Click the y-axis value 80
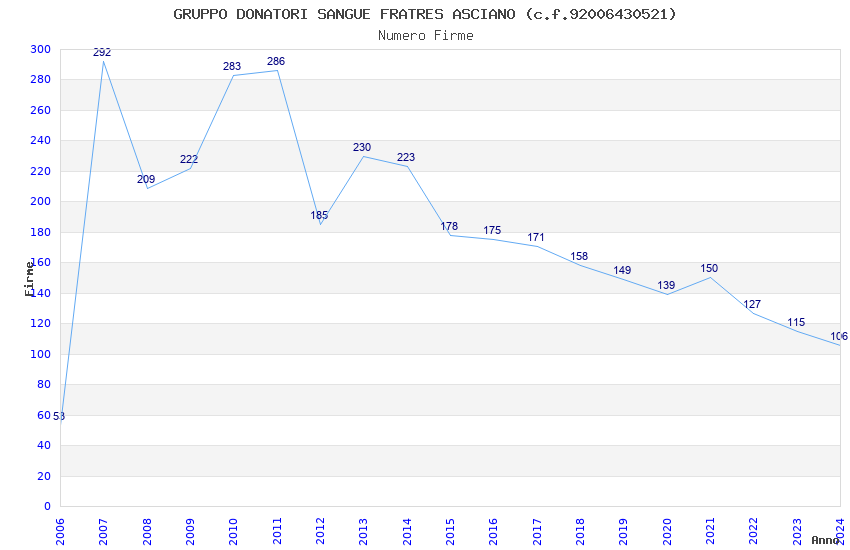The image size is (850, 550). pos(44,384)
